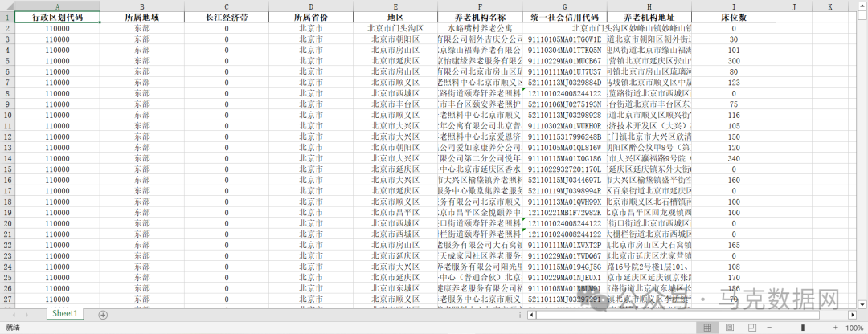Click the header cell 地区

tap(395, 17)
